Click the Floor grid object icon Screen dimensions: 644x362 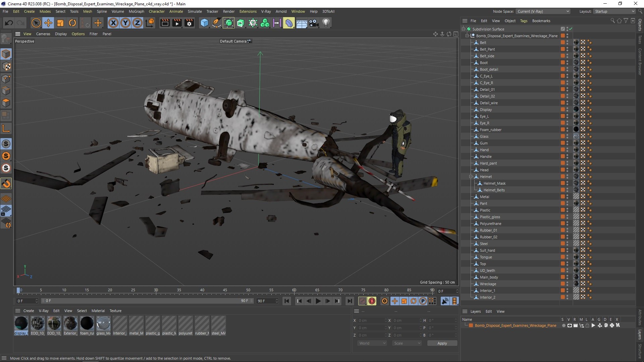302,23
